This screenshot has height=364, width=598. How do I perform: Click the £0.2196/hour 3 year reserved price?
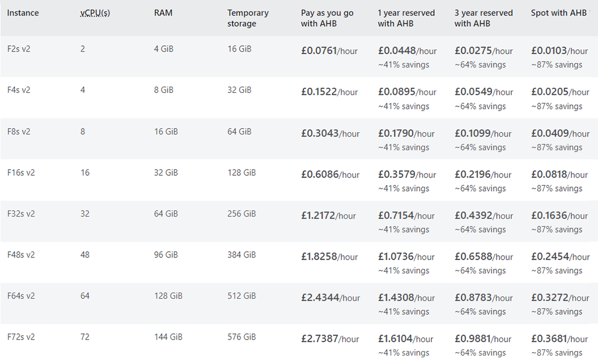(x=483, y=175)
